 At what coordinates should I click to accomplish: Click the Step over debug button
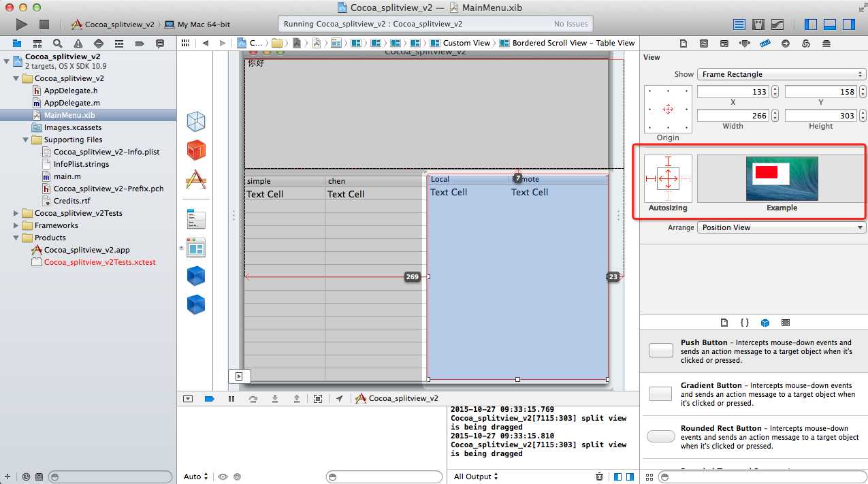tap(253, 399)
